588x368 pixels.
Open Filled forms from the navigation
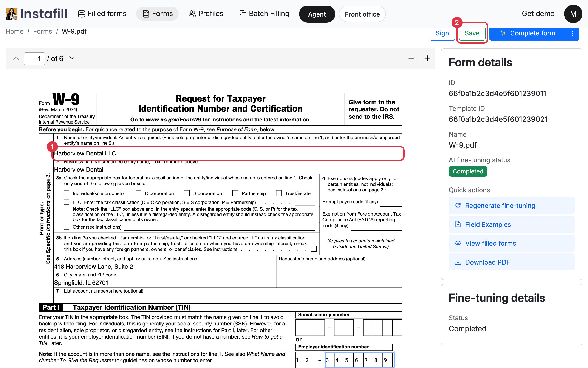coord(102,14)
